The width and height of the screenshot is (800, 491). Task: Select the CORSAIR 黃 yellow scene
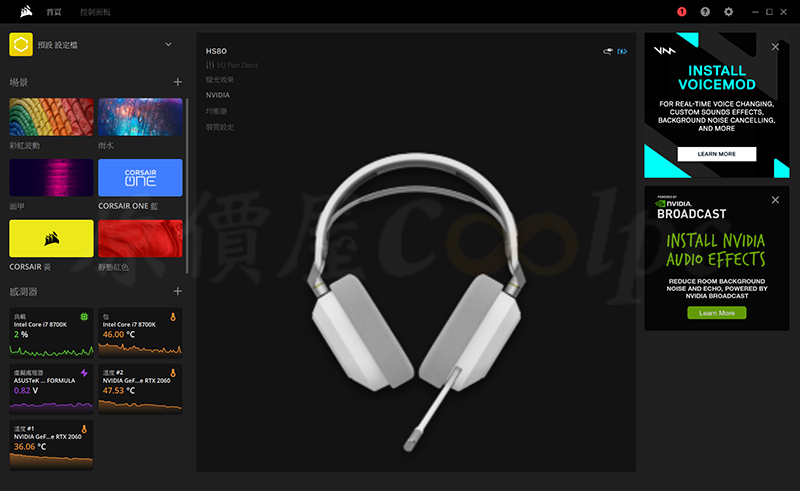(51, 239)
